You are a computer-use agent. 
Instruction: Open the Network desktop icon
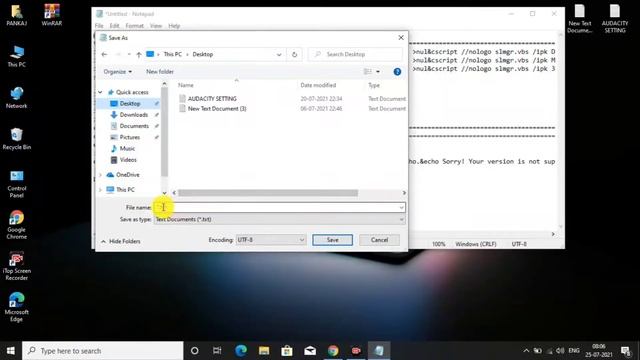pyautogui.click(x=17, y=98)
